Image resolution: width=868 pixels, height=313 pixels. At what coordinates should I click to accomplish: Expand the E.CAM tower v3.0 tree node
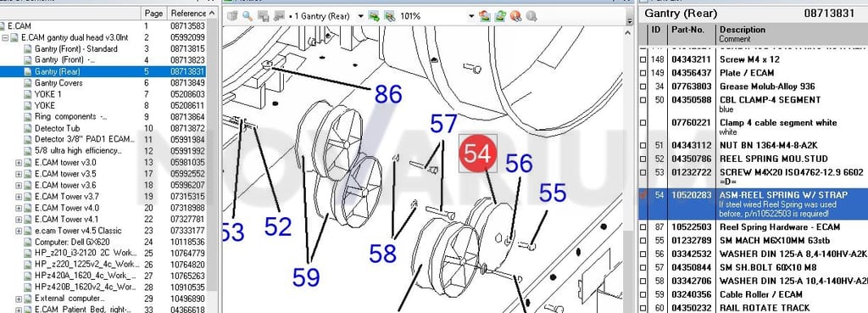click(x=19, y=162)
